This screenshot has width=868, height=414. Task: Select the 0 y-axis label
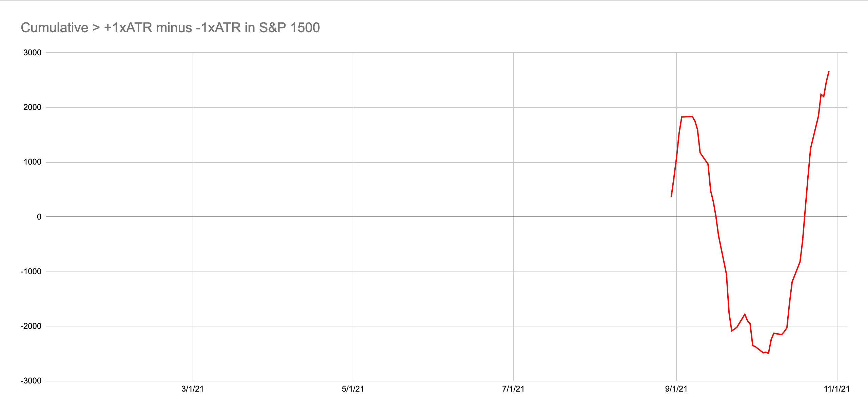(x=39, y=217)
